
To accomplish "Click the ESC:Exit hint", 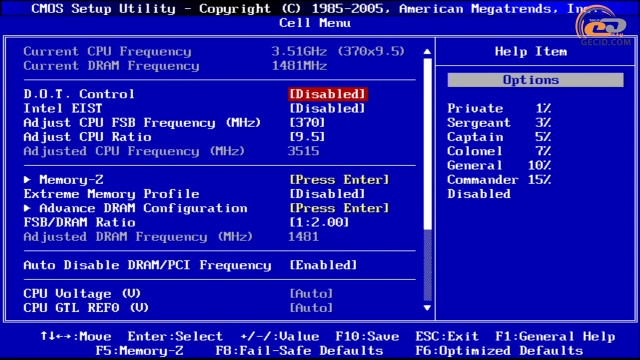I will 447,336.
